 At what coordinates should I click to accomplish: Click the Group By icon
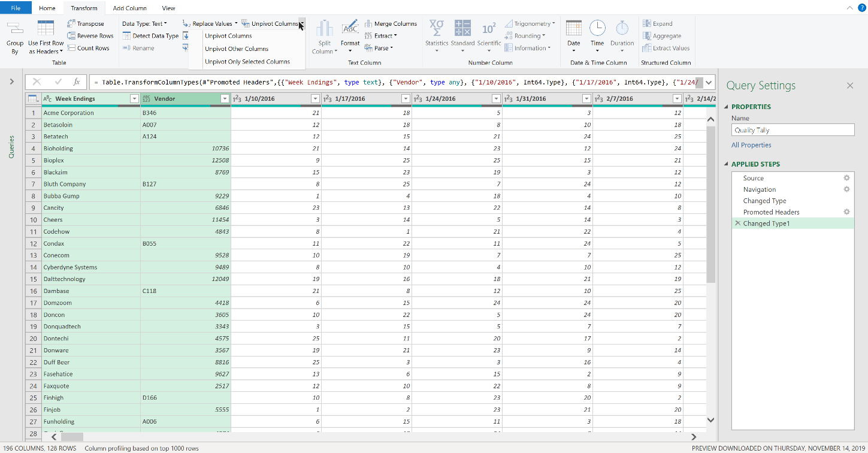tap(15, 29)
